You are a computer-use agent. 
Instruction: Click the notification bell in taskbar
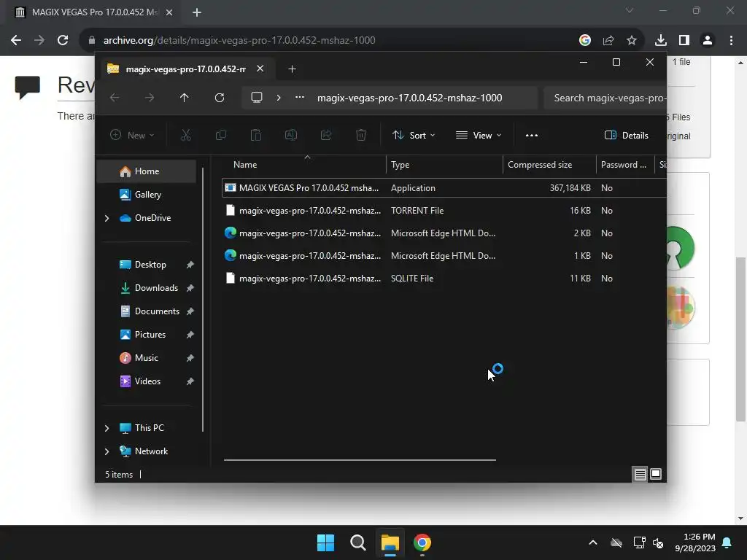727,542
